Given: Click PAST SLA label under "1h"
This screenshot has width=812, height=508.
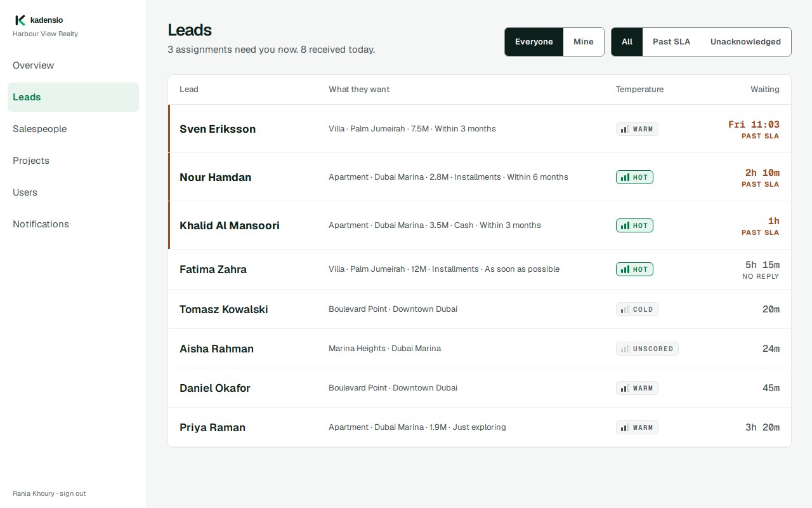Looking at the screenshot, I should [761, 232].
